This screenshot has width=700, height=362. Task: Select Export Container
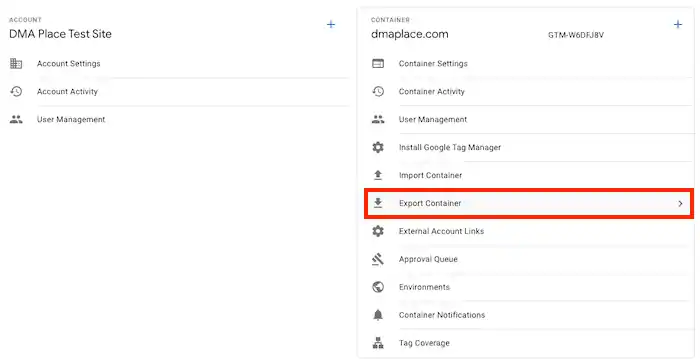click(529, 203)
